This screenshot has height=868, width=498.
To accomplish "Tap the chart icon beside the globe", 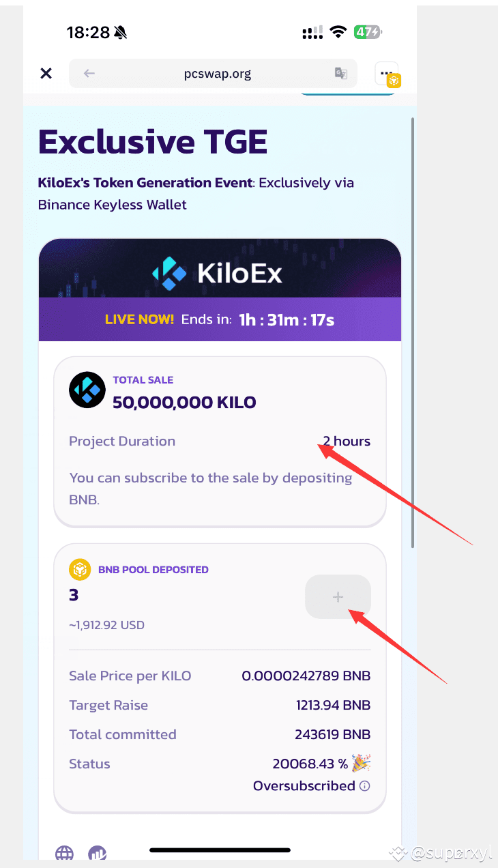I will (98, 853).
